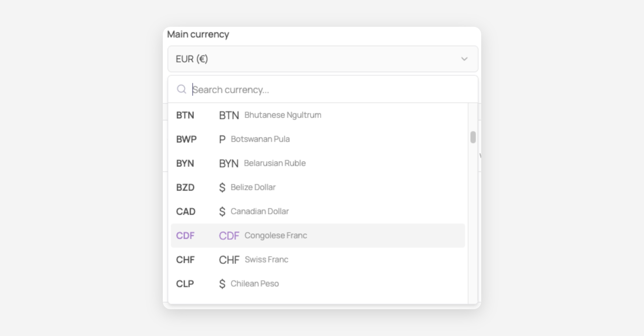Click the currency list scrollbar thumb
Image resolution: width=644 pixels, height=336 pixels.
pos(473,137)
